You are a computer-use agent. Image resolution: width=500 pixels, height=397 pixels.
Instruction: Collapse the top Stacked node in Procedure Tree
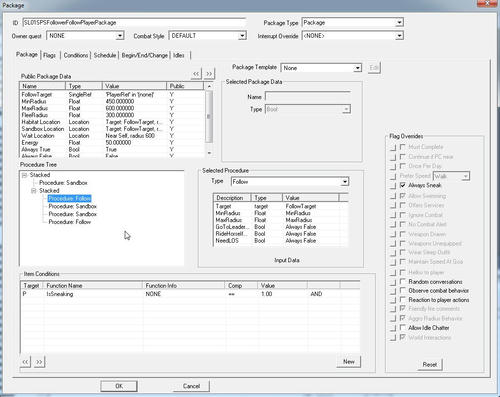tap(24, 175)
